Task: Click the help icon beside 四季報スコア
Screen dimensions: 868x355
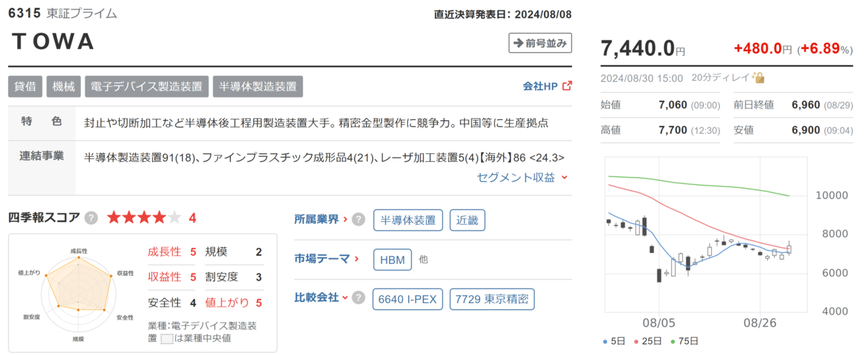Action: click(91, 218)
